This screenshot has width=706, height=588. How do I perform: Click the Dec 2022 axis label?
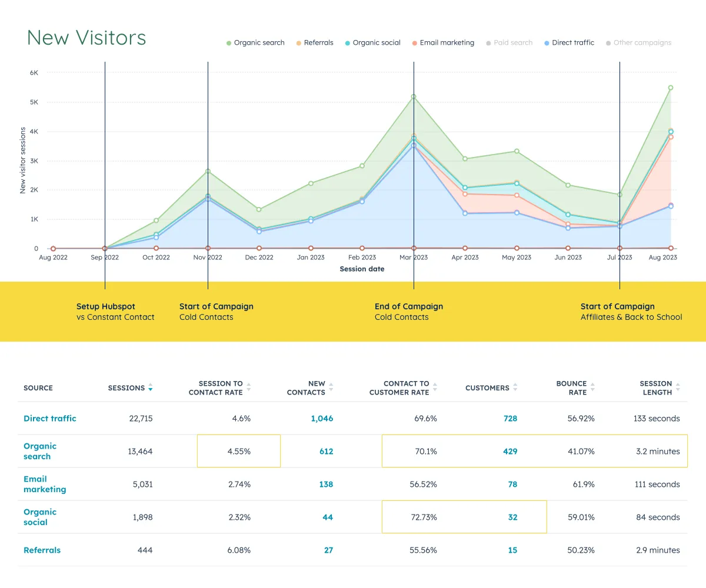click(x=259, y=258)
